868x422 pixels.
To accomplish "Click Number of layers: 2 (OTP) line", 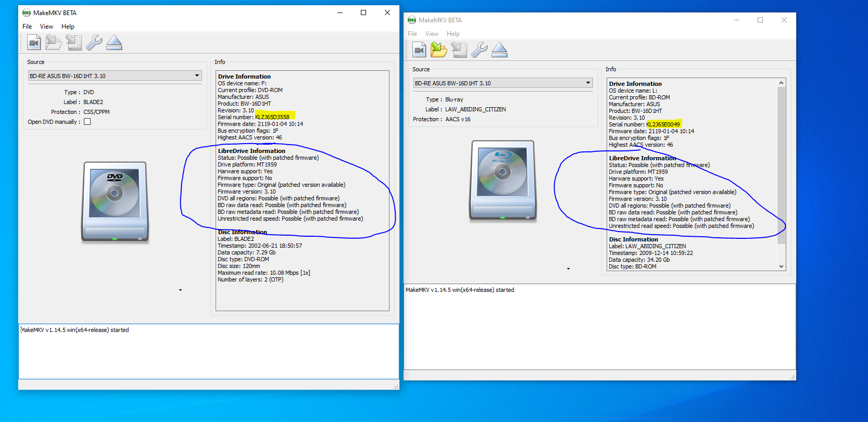I will 250,279.
